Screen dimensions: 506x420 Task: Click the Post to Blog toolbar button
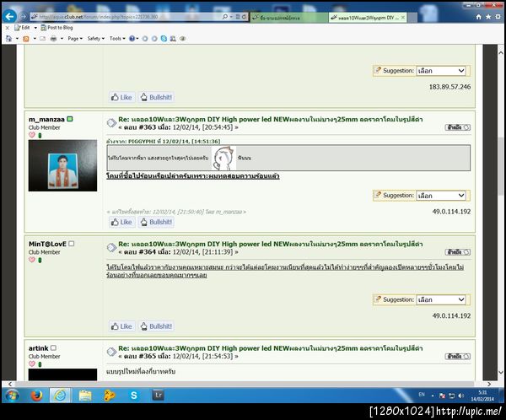[57, 28]
